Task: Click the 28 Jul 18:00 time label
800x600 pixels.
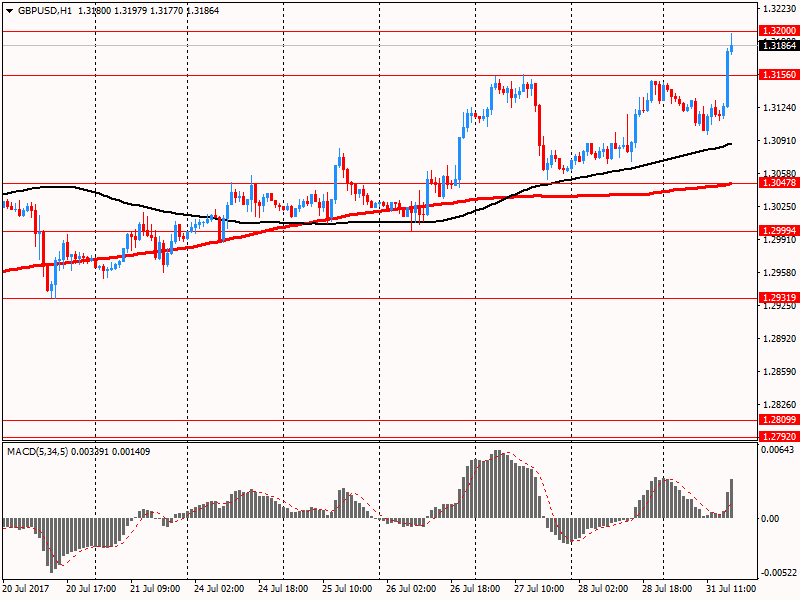Action: coord(667,589)
